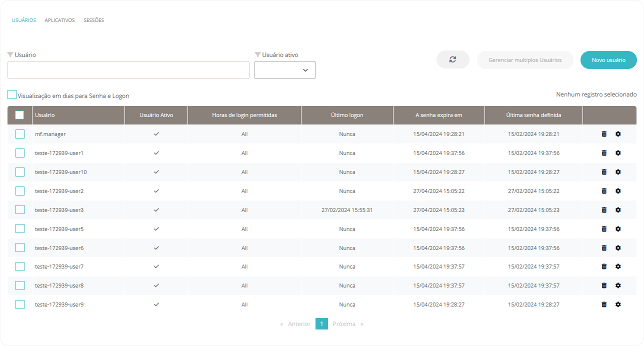The image size is (644, 346).
Task: Configure teste-172939-user6 via gear icon
Action: [x=618, y=248]
